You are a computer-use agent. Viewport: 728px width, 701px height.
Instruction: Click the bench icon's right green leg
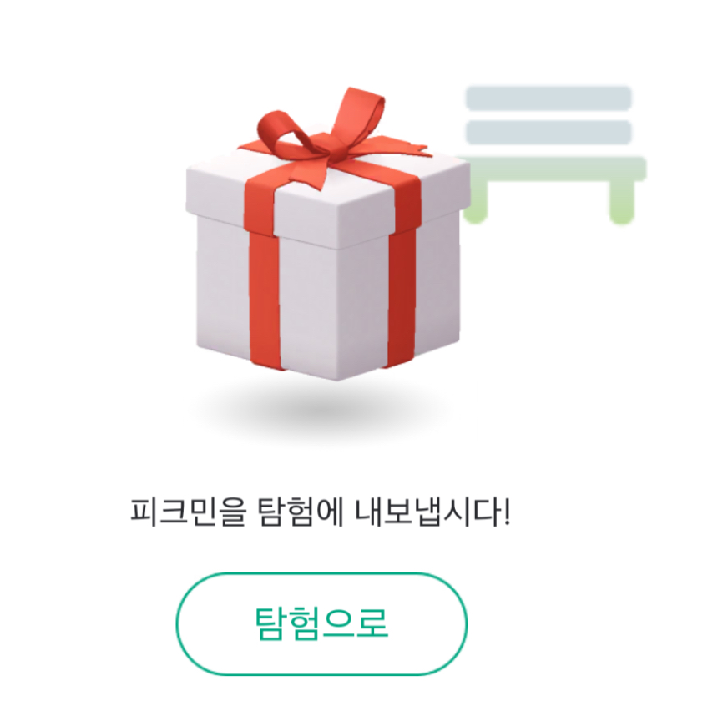pyautogui.click(x=622, y=202)
